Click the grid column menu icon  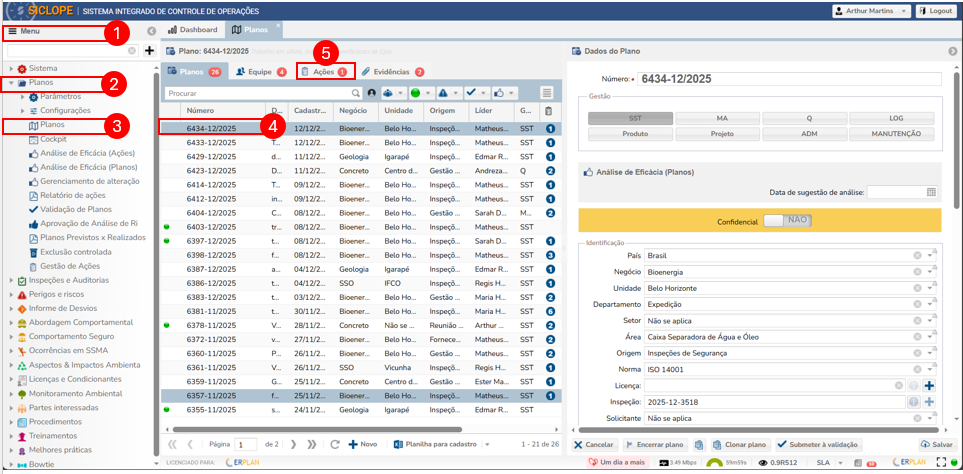coord(547,92)
